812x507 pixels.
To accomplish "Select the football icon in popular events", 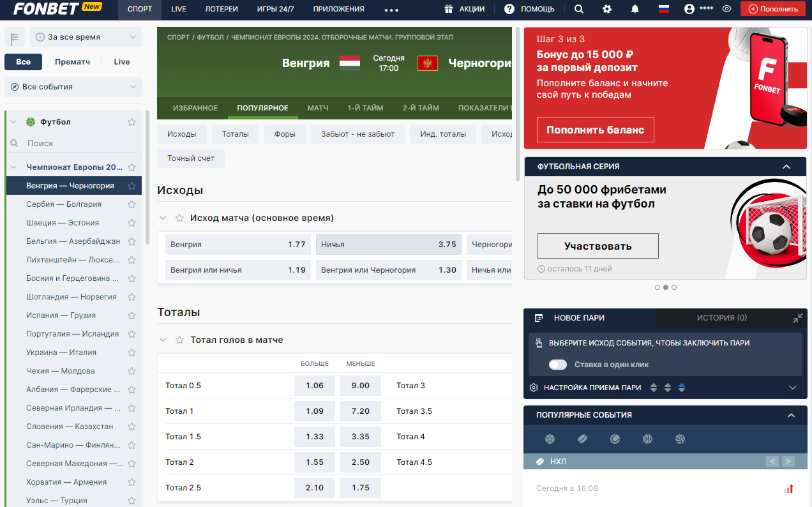I will click(550, 439).
